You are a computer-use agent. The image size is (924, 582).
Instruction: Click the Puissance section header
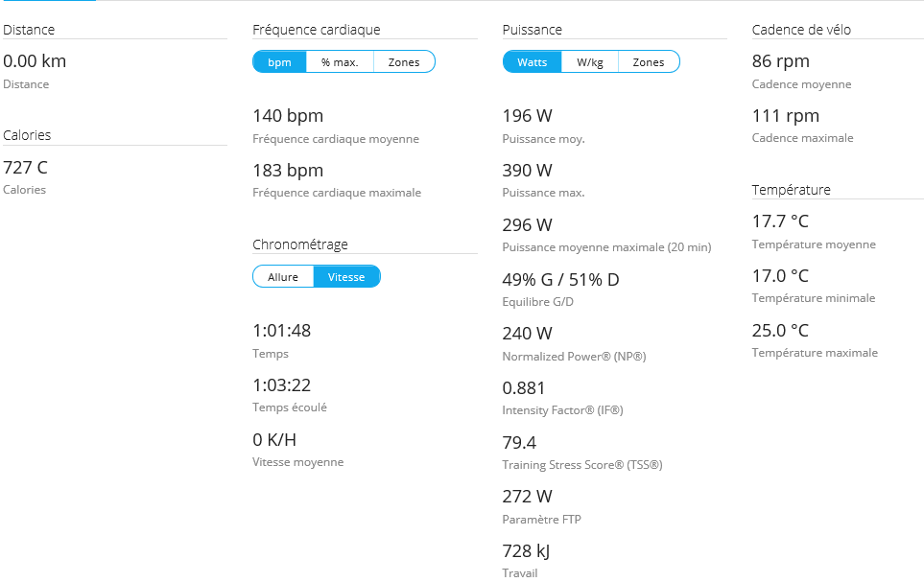[532, 30]
